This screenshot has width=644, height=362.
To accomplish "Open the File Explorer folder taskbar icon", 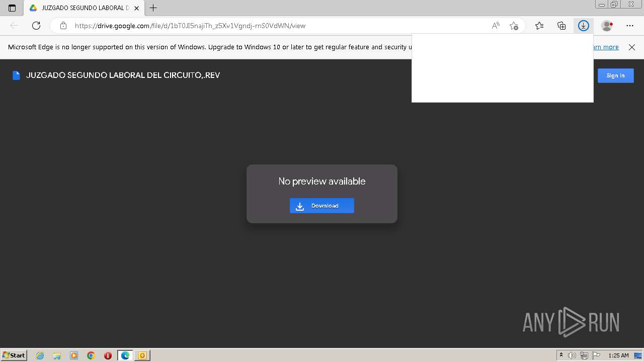I will click(57, 355).
